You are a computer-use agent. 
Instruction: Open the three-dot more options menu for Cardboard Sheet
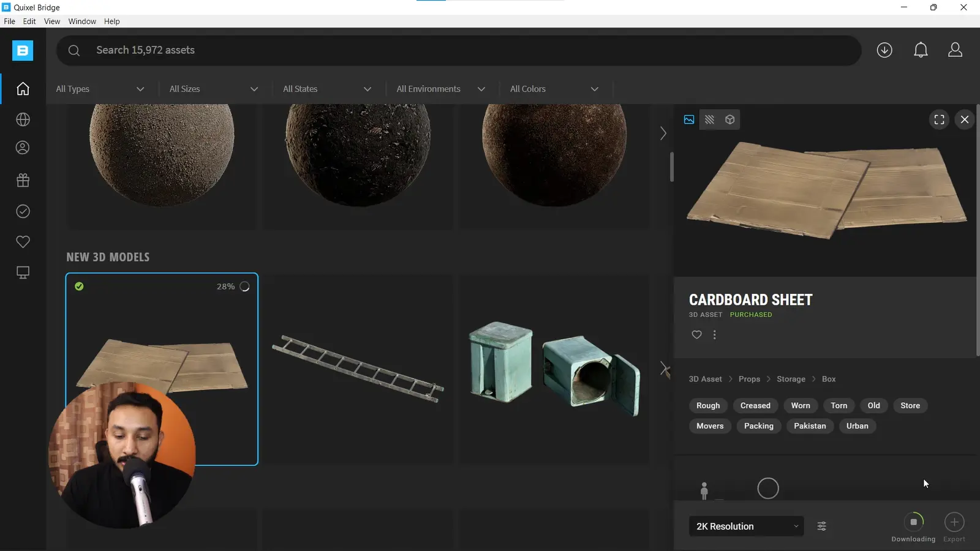coord(714,334)
